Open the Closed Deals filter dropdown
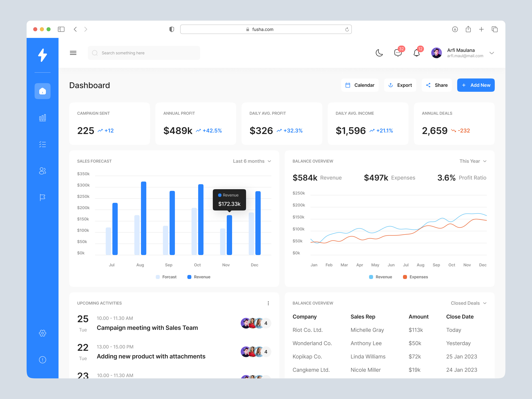The image size is (532, 399). click(x=468, y=303)
